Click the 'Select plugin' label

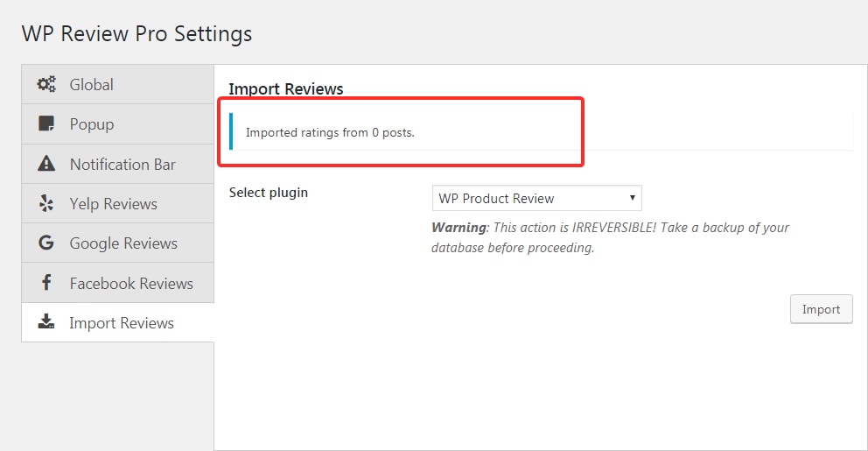[269, 193]
